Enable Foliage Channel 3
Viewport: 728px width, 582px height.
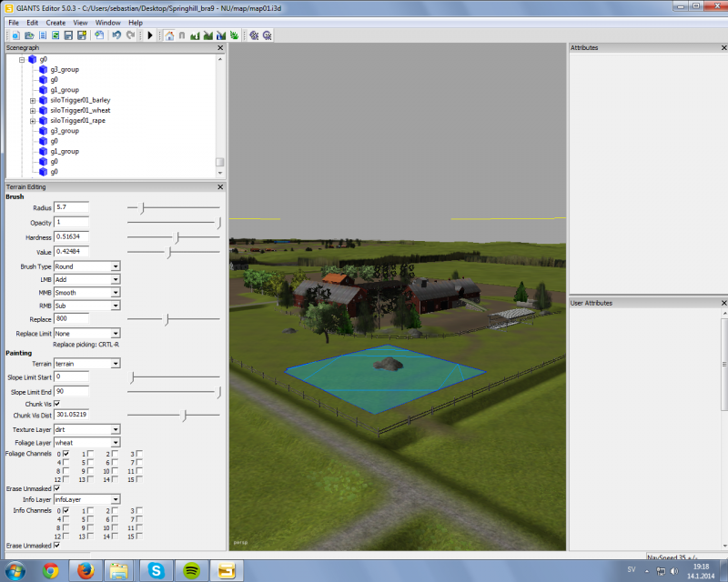(139, 454)
